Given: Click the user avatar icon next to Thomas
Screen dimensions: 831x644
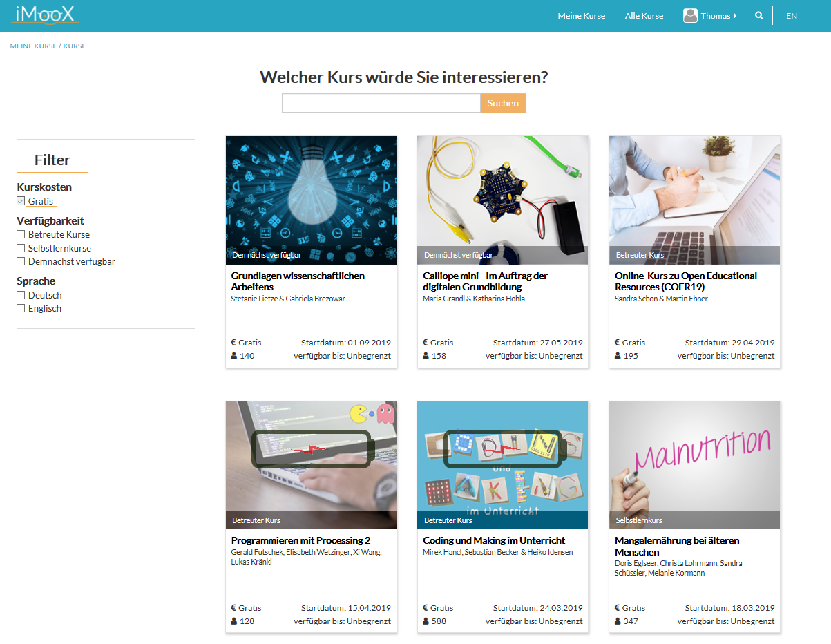Looking at the screenshot, I should (689, 15).
